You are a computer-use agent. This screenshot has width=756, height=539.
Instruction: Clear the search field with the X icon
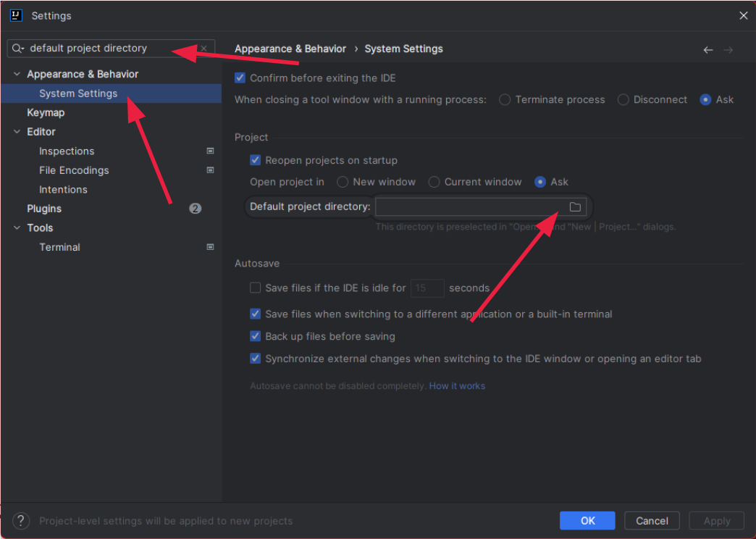[x=203, y=49]
